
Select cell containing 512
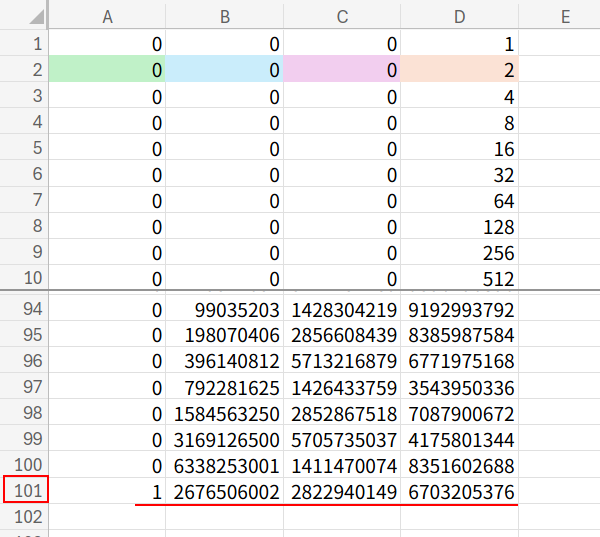tap(460, 278)
